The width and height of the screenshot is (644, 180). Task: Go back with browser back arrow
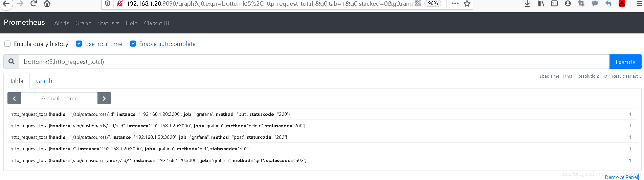[x=6, y=4]
